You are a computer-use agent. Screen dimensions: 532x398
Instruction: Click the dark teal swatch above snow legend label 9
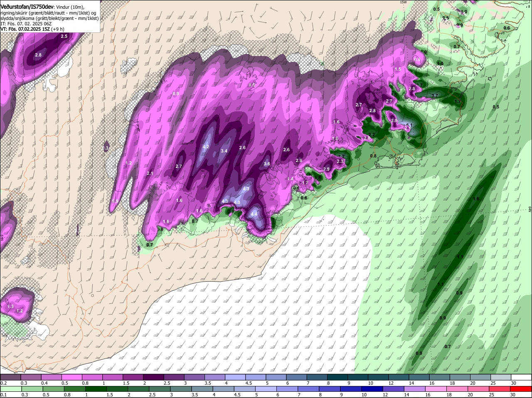click(x=358, y=377)
